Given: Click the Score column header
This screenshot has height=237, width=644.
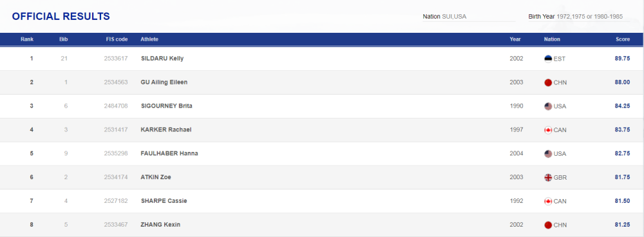Looking at the screenshot, I should click(623, 39).
